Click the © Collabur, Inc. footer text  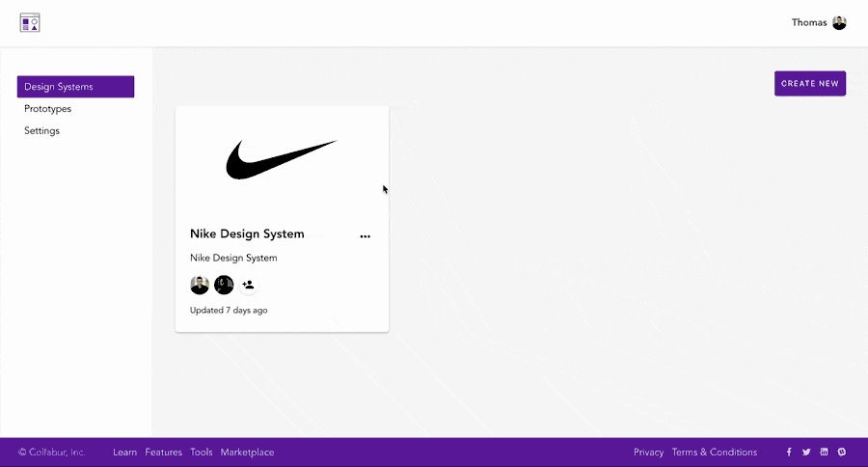tap(51, 452)
